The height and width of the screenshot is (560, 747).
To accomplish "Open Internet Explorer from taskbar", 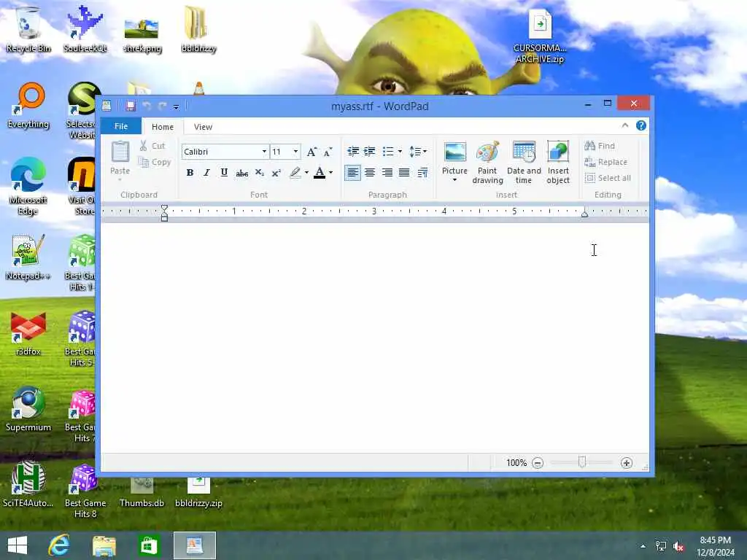I will click(59, 545).
